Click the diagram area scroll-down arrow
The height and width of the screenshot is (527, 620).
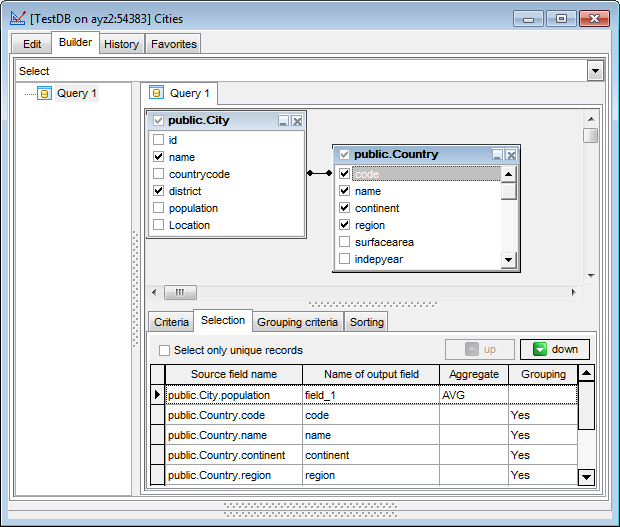tap(591, 276)
